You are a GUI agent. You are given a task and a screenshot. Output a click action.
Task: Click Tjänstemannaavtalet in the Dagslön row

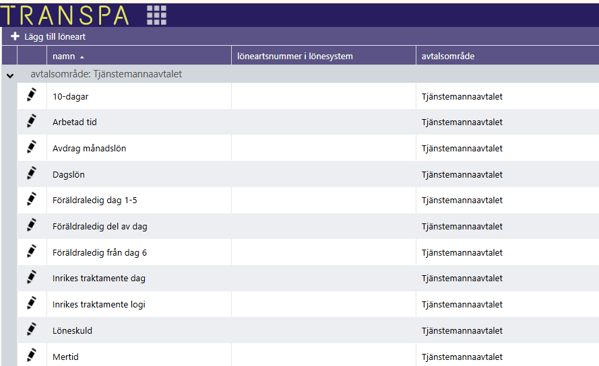[x=462, y=175]
